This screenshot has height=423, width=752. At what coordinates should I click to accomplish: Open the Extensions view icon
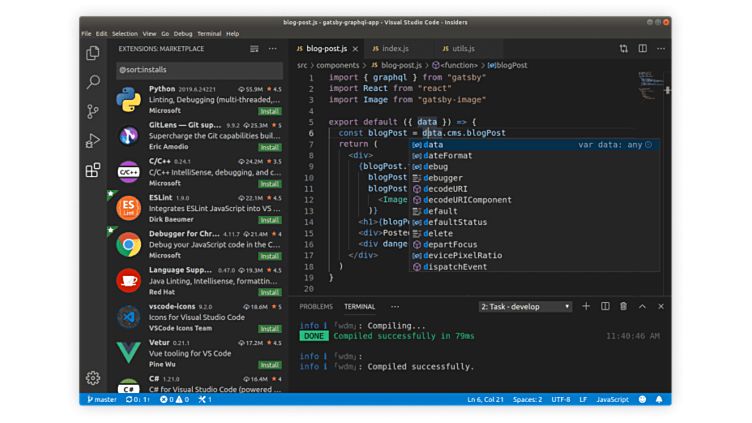(93, 170)
